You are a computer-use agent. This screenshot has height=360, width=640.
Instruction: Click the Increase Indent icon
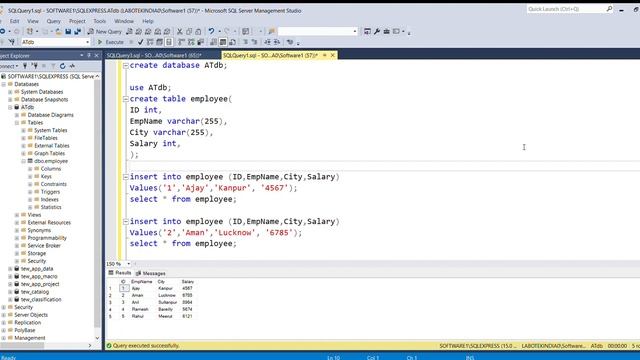pos(277,42)
